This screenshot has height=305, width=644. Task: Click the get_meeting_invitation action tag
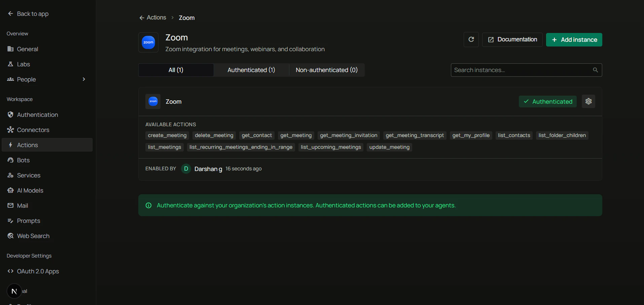349,135
